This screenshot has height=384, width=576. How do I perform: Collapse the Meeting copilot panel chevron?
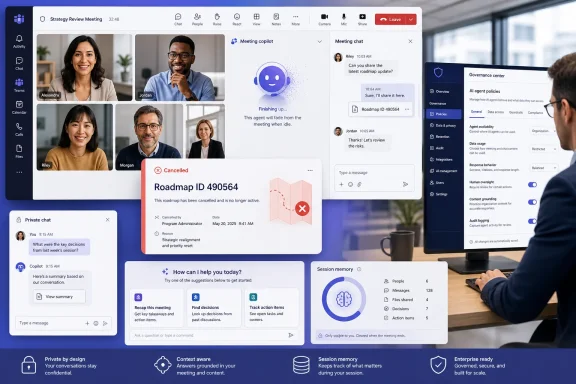point(320,42)
